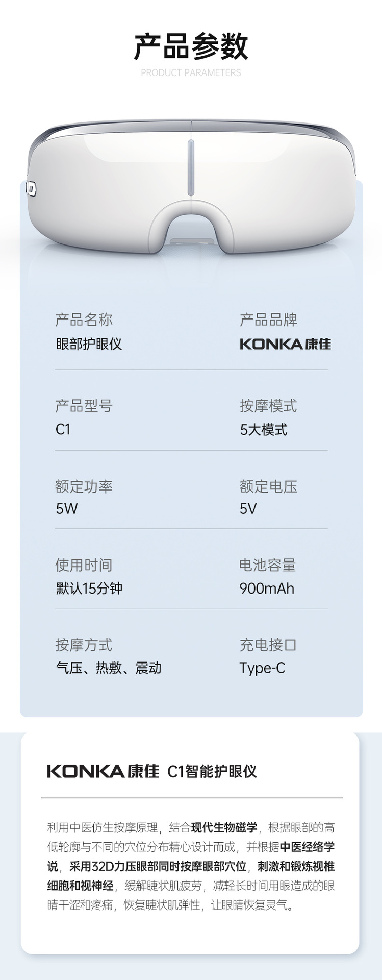Click the 5V rated voltage value

[248, 509]
